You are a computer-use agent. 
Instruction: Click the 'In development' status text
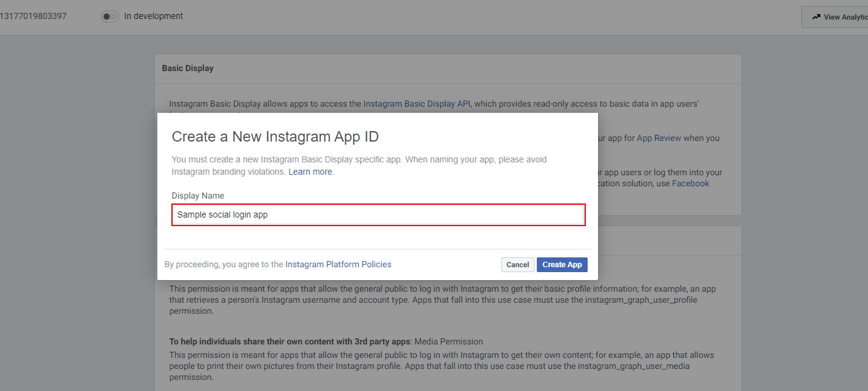pos(154,17)
